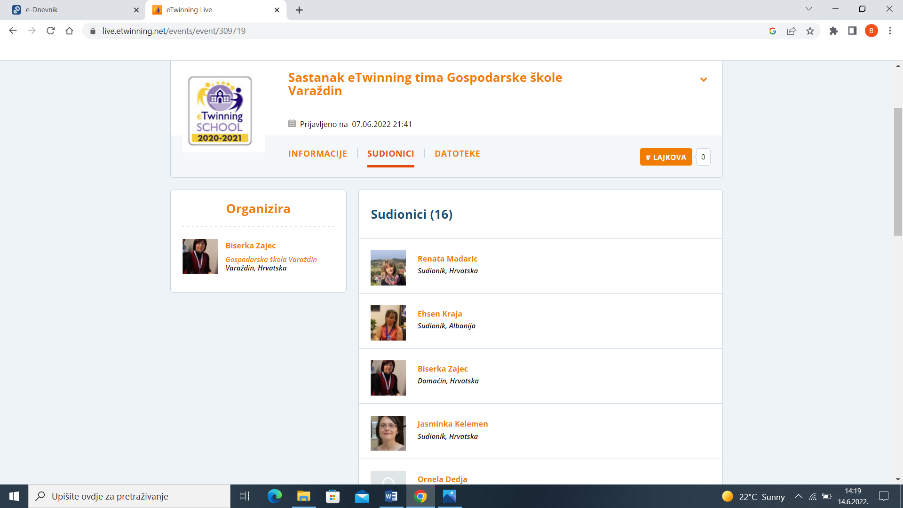Bookmark this page with the star icon
The image size is (903, 508).
click(810, 31)
